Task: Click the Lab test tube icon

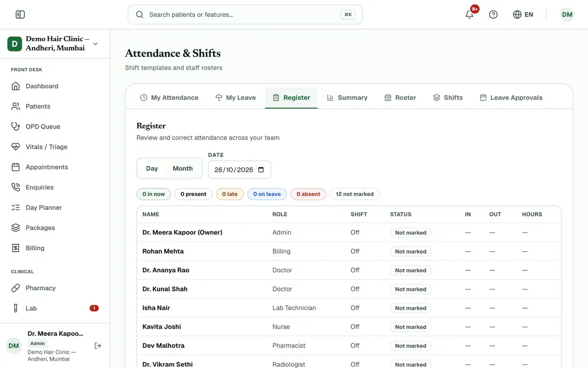Action: click(x=16, y=308)
